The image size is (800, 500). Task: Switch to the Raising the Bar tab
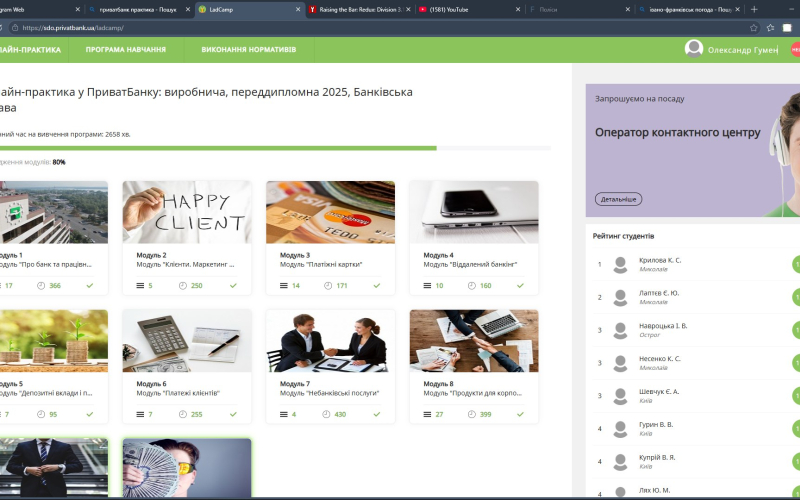point(360,9)
